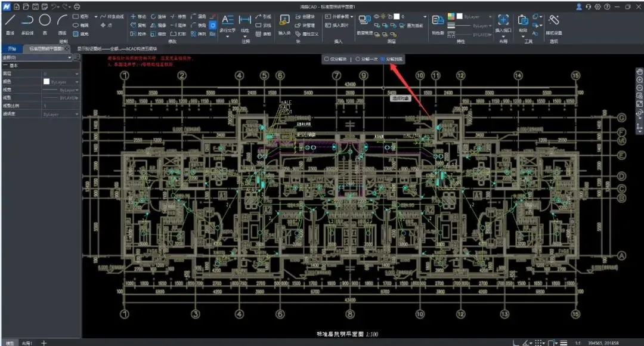Click the Insert Block icon
The image size is (644, 346).
click(x=284, y=20)
